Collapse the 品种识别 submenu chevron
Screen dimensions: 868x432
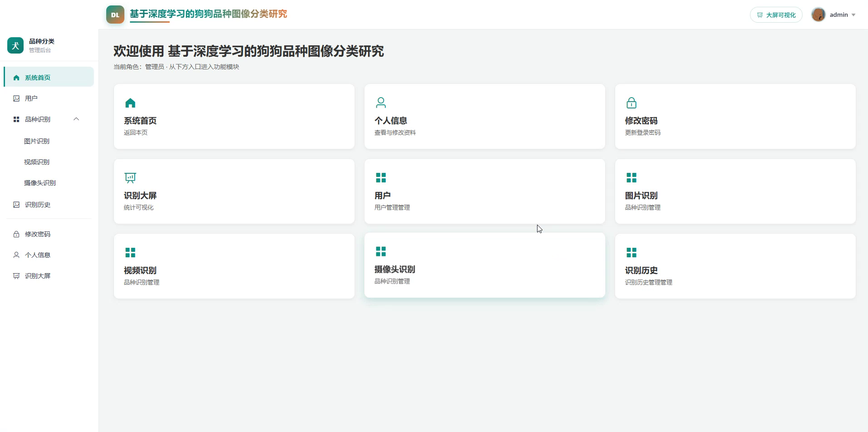coord(76,119)
